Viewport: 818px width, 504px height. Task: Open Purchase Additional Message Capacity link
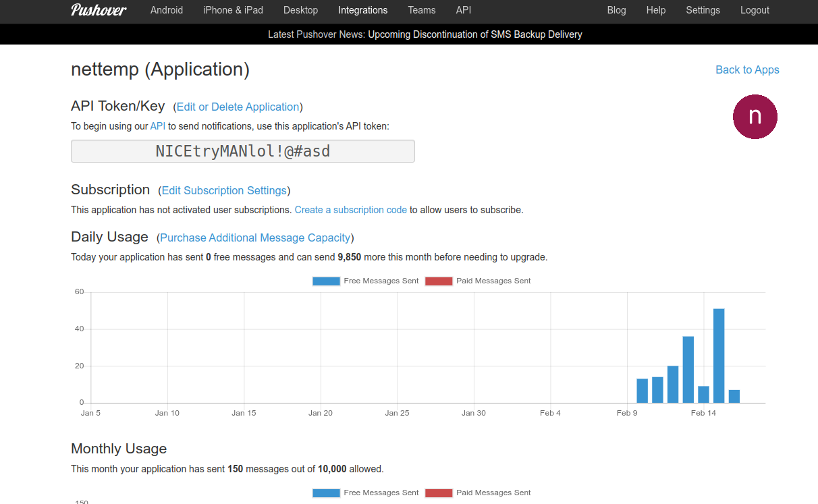[255, 237]
